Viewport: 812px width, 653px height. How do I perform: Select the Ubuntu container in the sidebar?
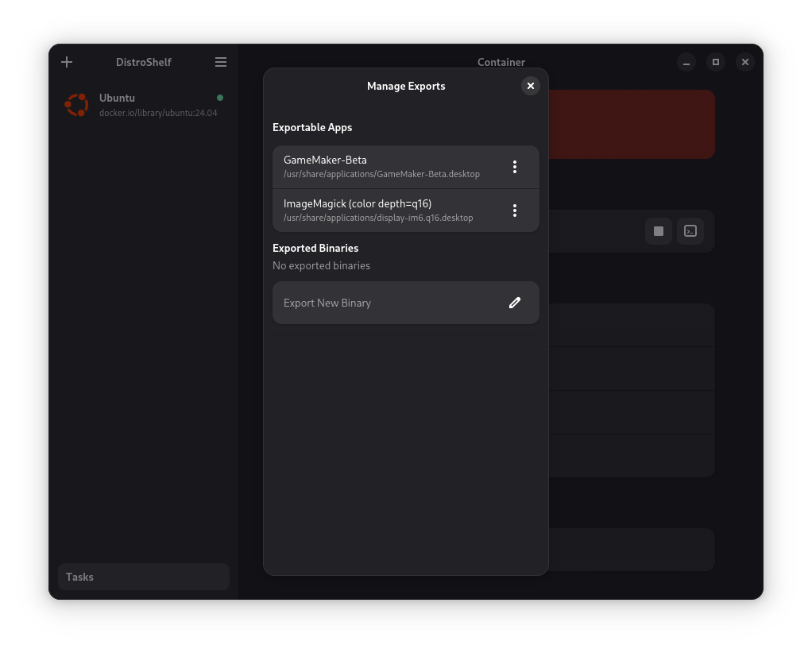tap(144, 105)
